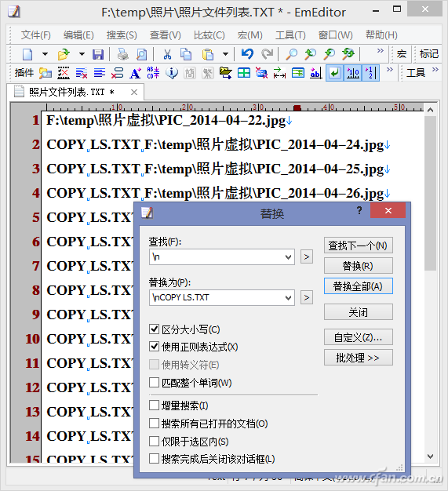Open the Open-file dropdown arrow

click(x=82, y=54)
